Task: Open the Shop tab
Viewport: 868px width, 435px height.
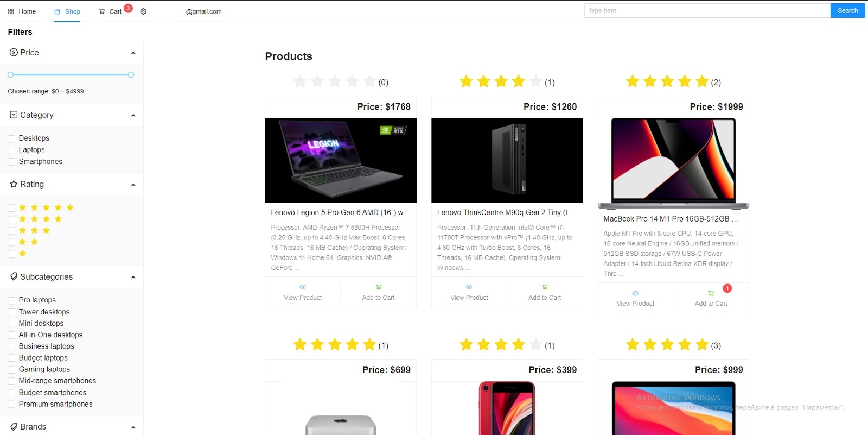Action: [x=67, y=11]
